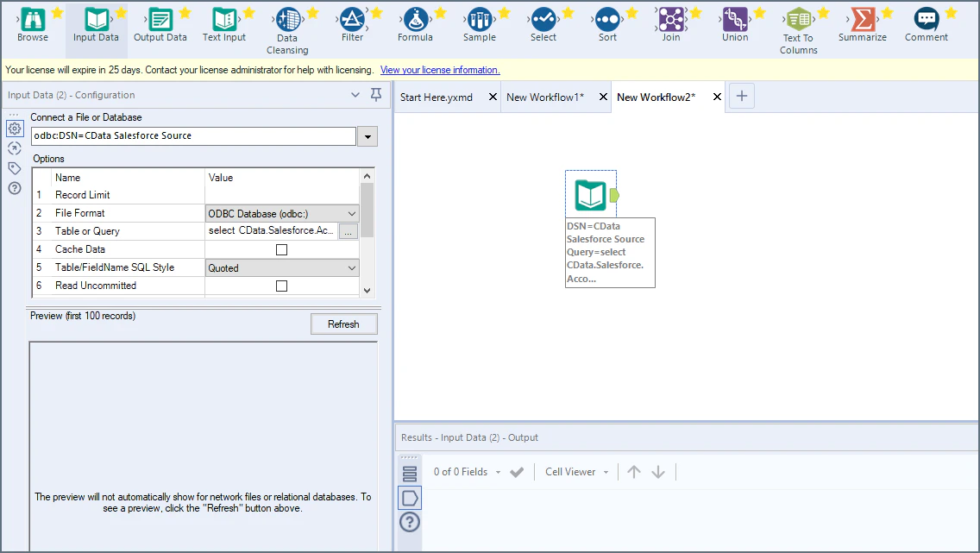Screen dimensions: 980x553
Task: Add a Comment tool
Action: tap(926, 24)
